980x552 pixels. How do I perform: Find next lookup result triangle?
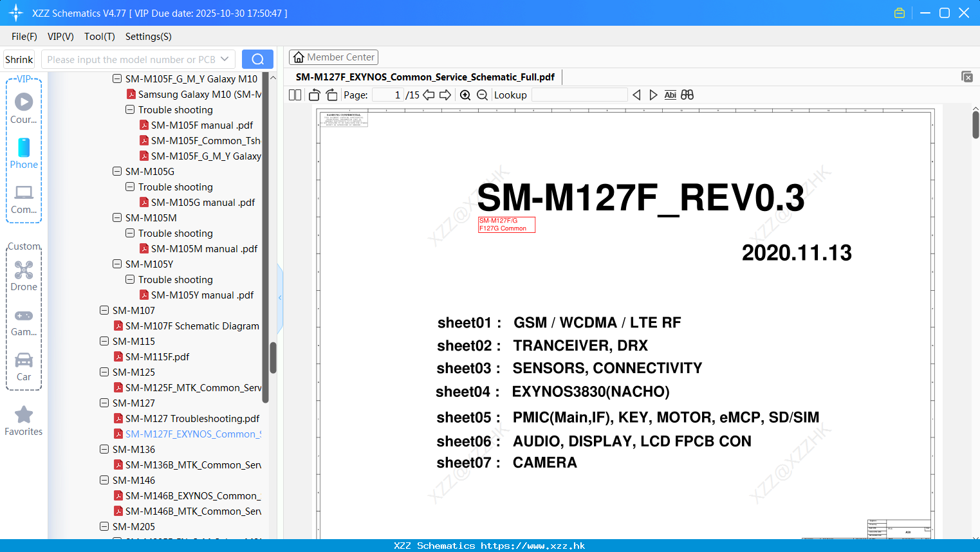coord(653,95)
